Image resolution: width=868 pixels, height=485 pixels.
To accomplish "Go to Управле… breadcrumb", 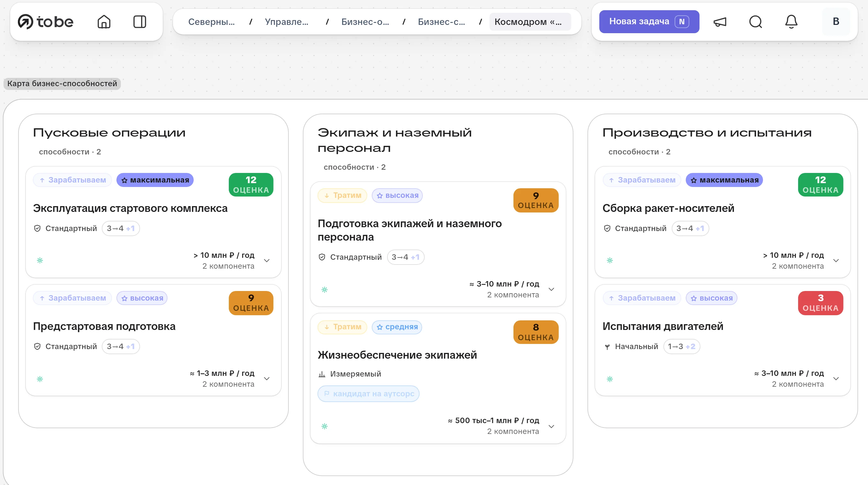I will pos(287,22).
